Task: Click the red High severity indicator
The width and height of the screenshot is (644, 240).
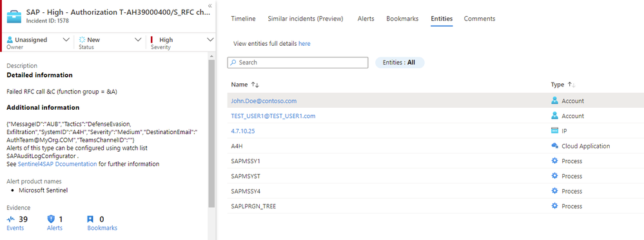Action: point(152,40)
